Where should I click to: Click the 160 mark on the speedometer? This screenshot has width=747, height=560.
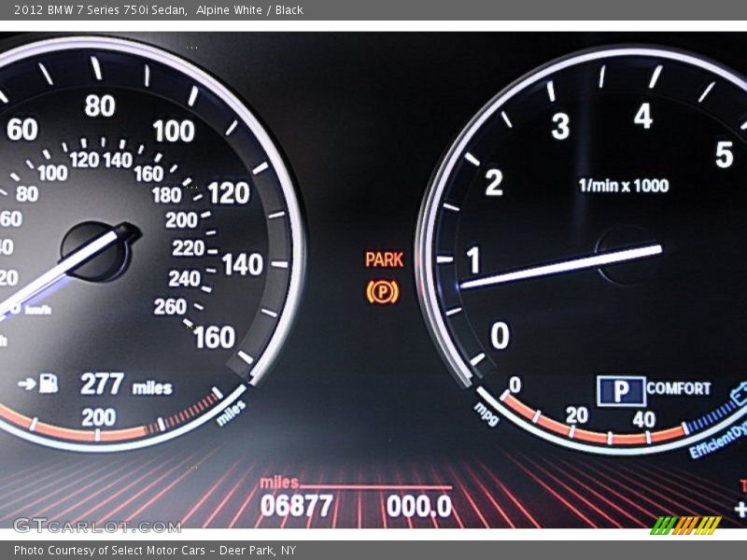[x=214, y=338]
